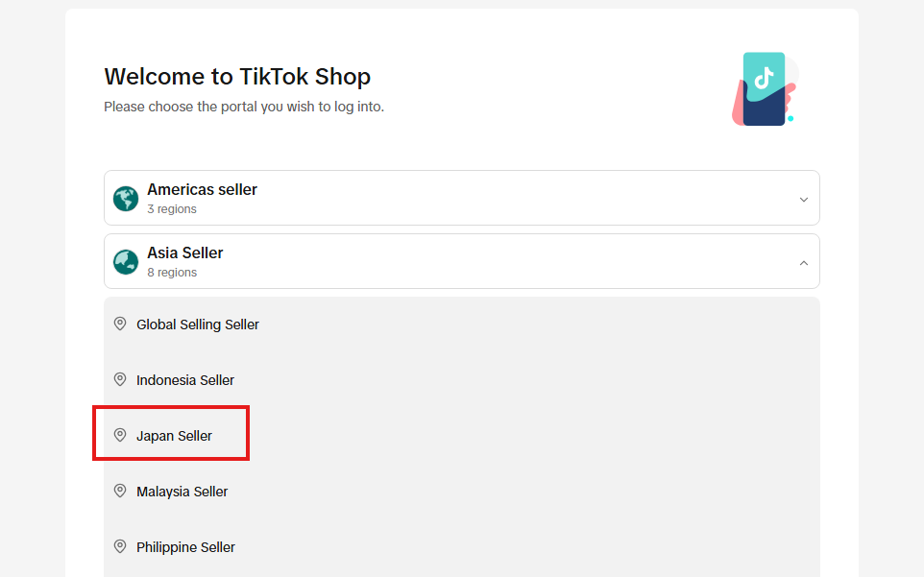
Task: Click the "8 regions" label
Action: click(x=172, y=273)
